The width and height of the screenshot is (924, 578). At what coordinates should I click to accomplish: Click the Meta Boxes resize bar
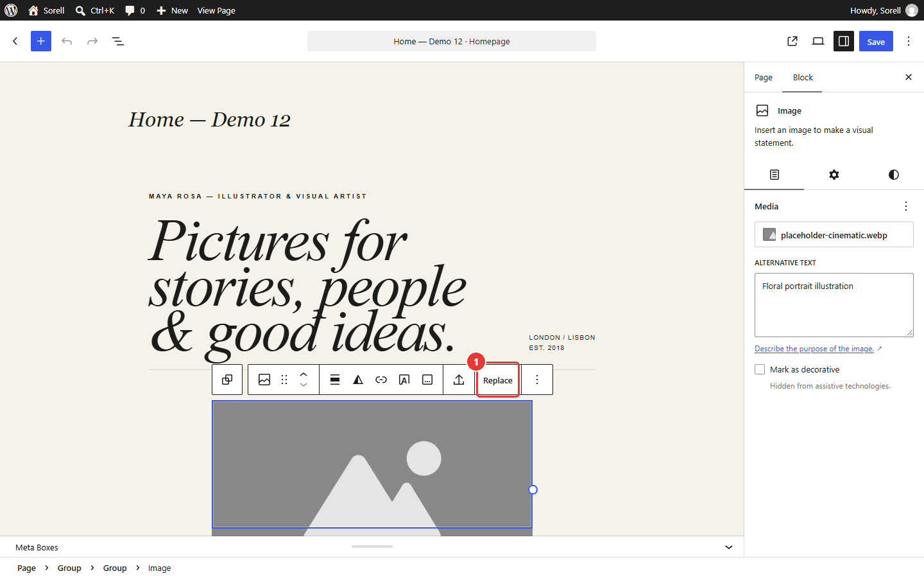372,547
